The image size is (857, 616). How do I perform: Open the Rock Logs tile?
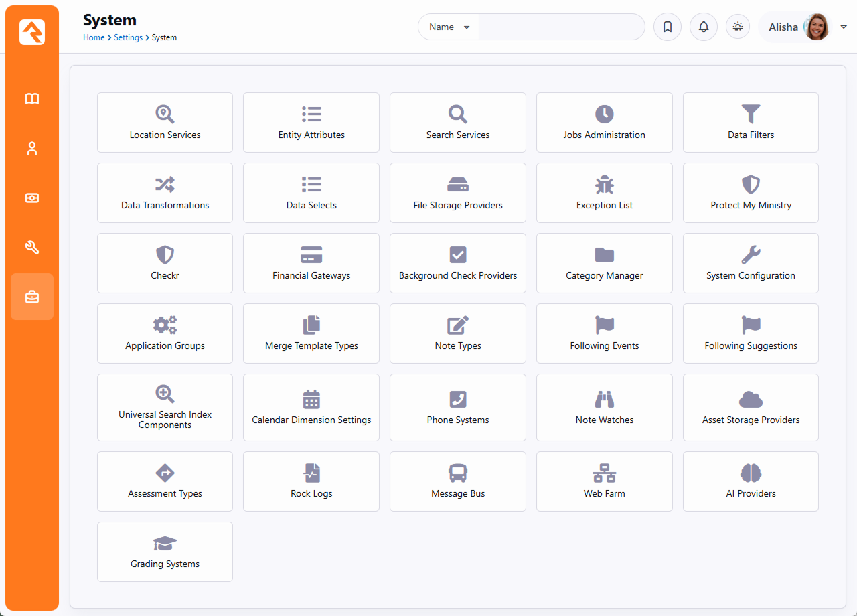point(311,481)
